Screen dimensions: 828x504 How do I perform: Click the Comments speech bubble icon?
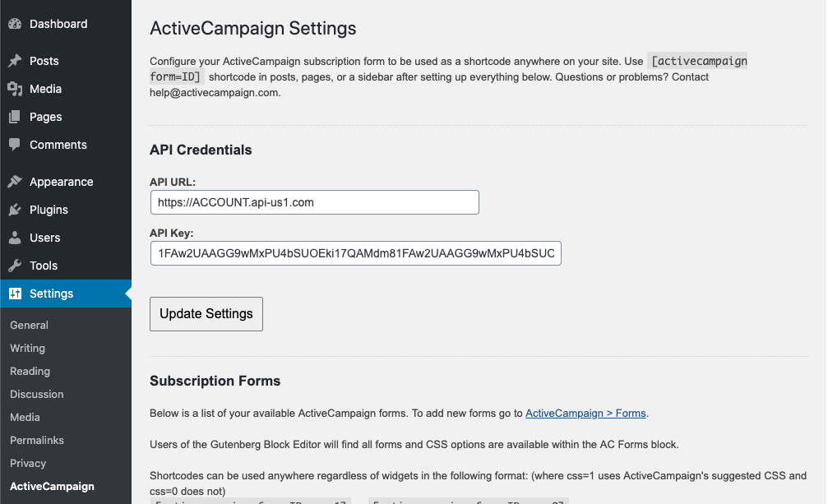pos(15,145)
